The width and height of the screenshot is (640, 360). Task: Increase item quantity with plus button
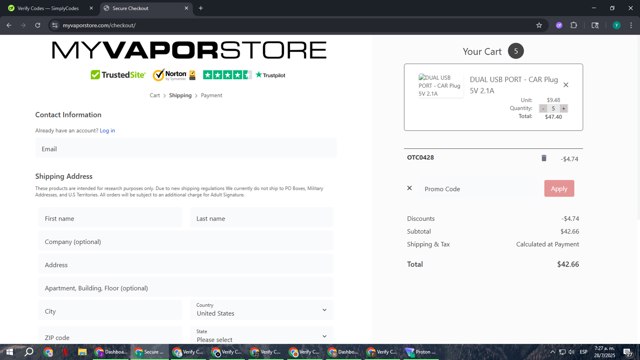click(564, 108)
